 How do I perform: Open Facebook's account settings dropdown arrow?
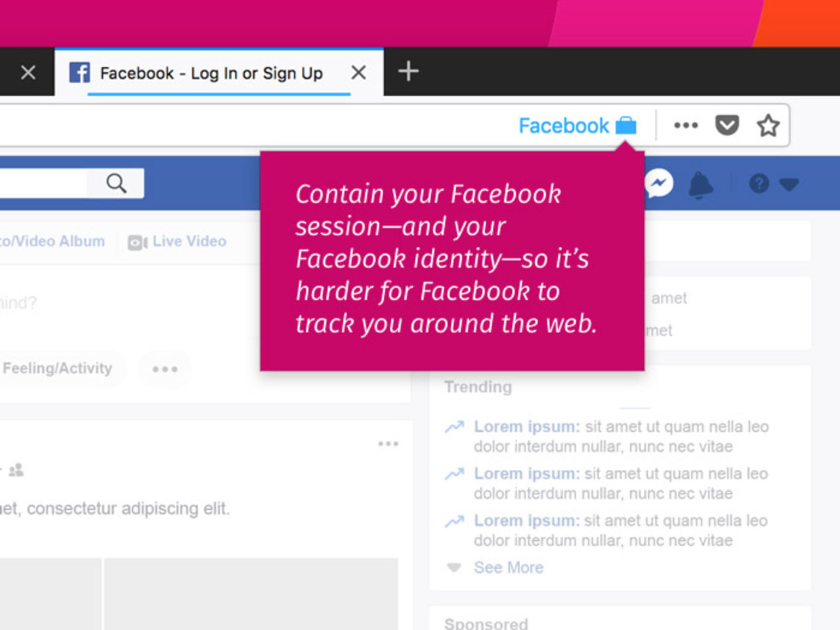(788, 184)
